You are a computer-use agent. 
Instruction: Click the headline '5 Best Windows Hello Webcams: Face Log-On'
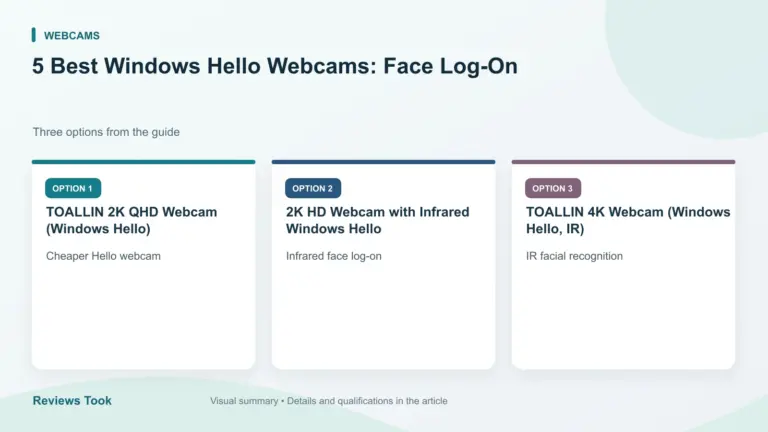click(275, 66)
